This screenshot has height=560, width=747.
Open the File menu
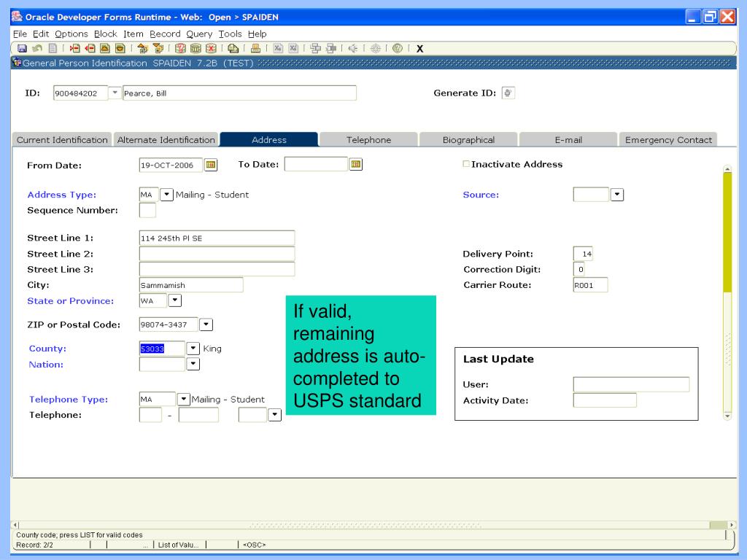20,34
